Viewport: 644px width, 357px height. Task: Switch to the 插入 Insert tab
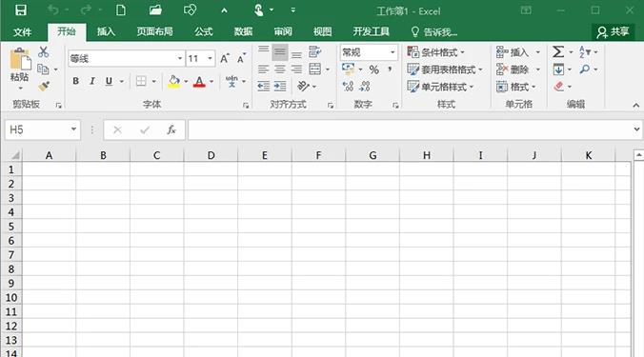click(x=106, y=31)
